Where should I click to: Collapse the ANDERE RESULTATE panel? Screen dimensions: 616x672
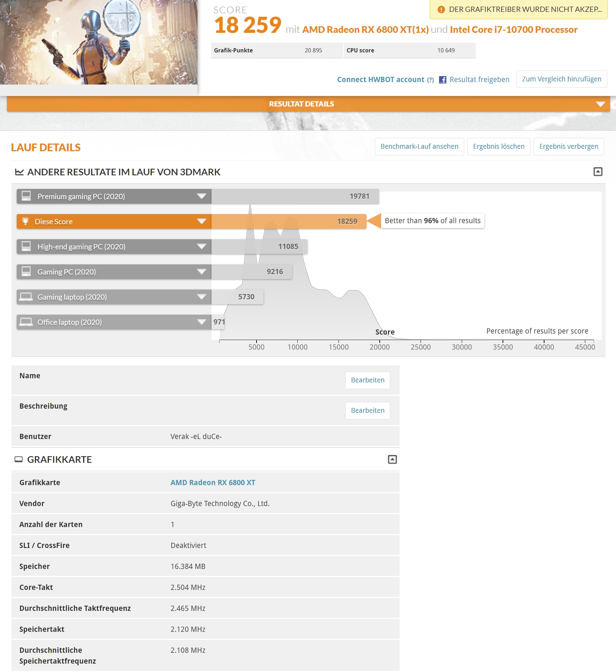pyautogui.click(x=598, y=171)
